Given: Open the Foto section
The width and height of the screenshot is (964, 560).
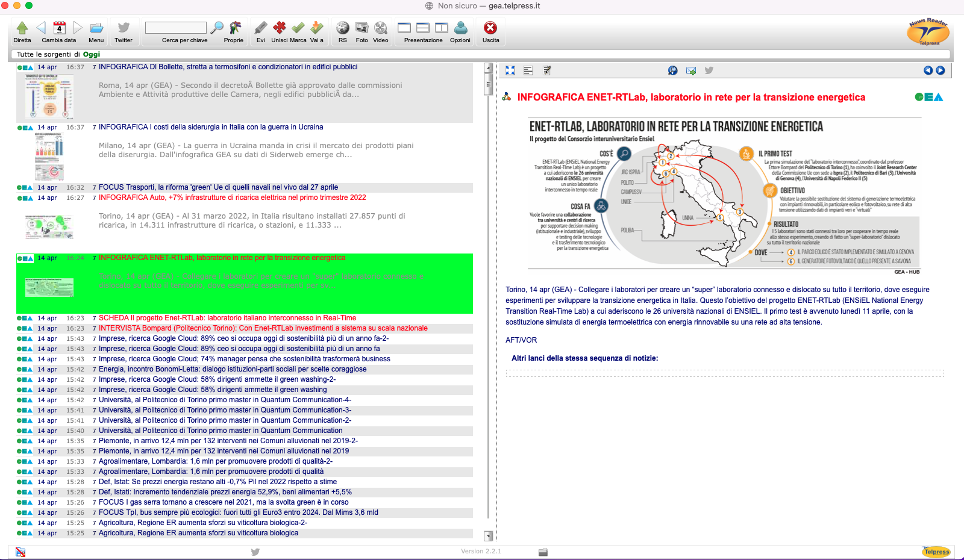Looking at the screenshot, I should pos(361,28).
